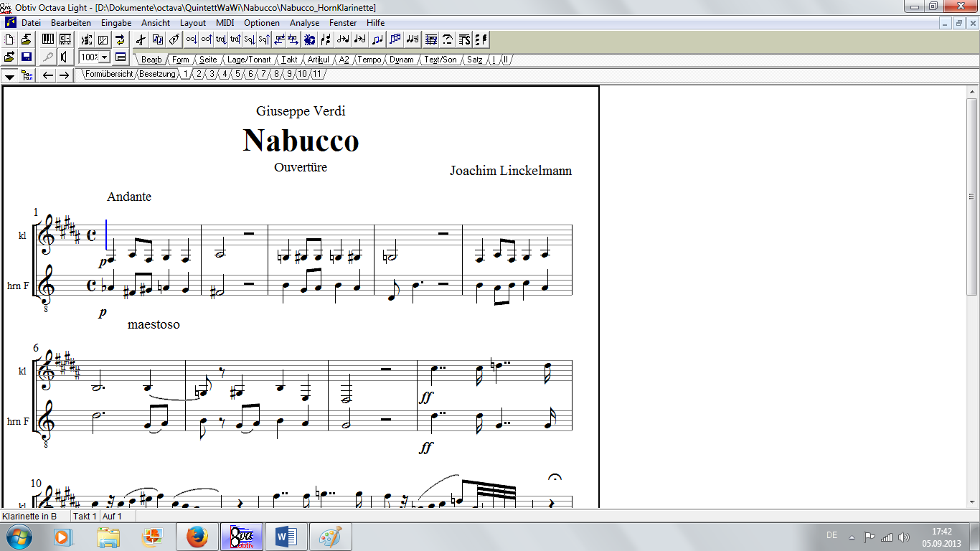
Task: Select the Besetzung tab
Action: coord(157,74)
